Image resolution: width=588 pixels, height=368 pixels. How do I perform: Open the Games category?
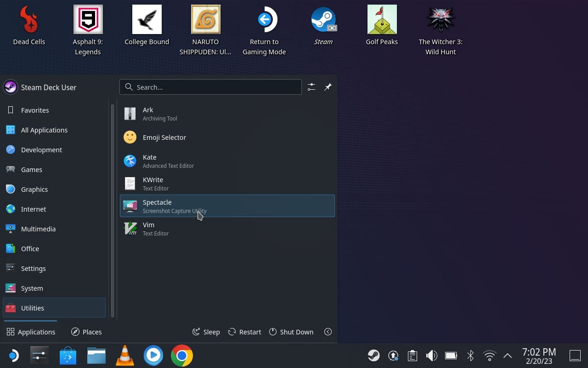[54, 170]
